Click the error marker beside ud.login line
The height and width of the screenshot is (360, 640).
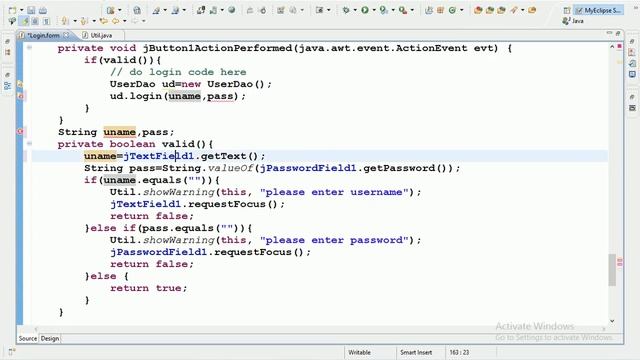click(x=20, y=96)
